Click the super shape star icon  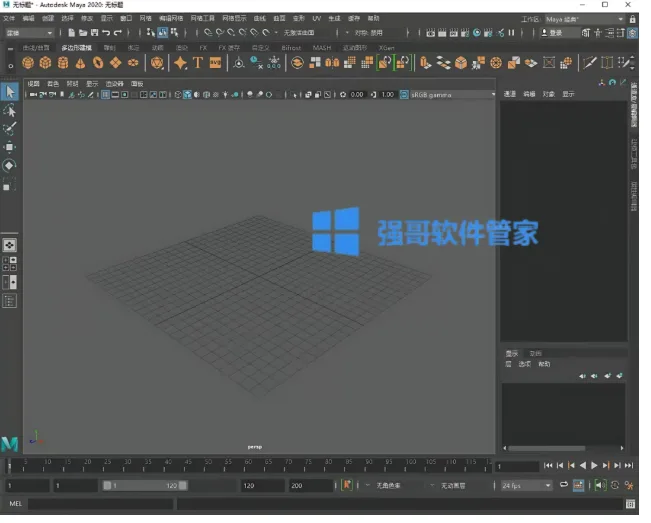tap(180, 63)
